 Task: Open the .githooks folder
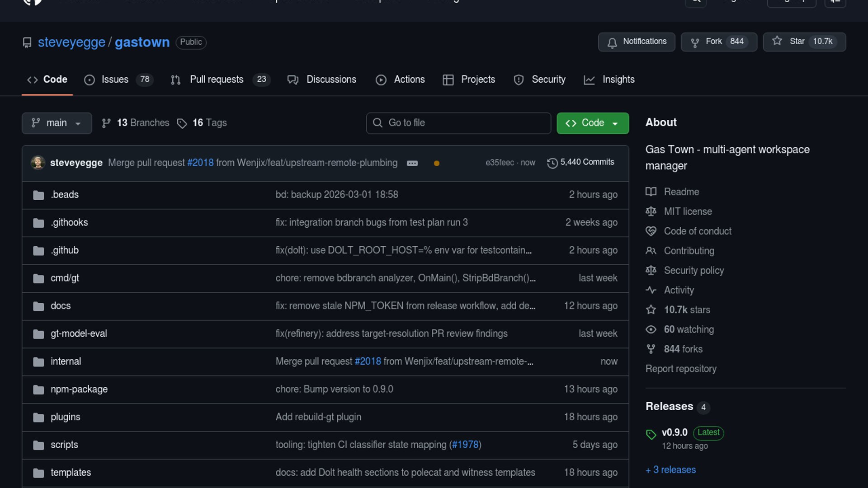[x=69, y=222]
